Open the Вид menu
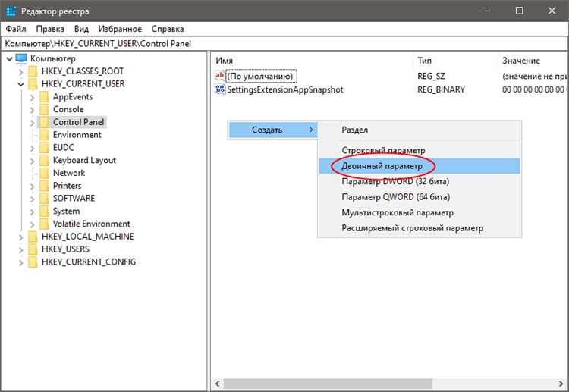Screen dimensions: 569x392 tap(81, 29)
